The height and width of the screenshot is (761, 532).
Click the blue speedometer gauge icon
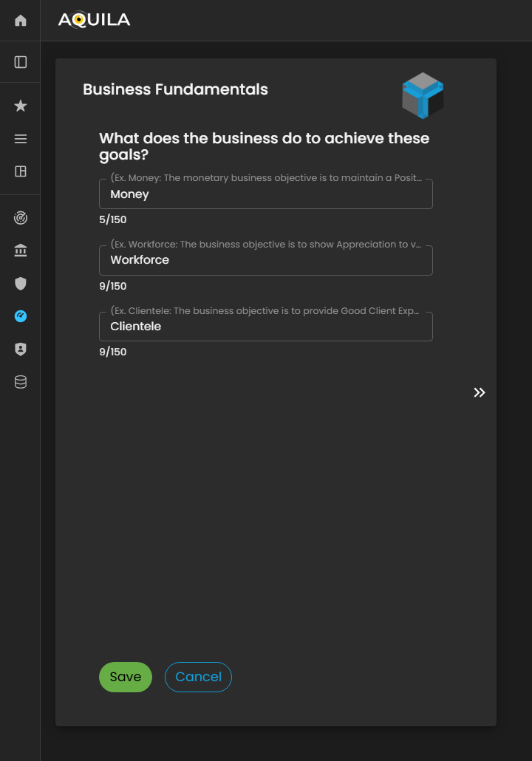[21, 316]
